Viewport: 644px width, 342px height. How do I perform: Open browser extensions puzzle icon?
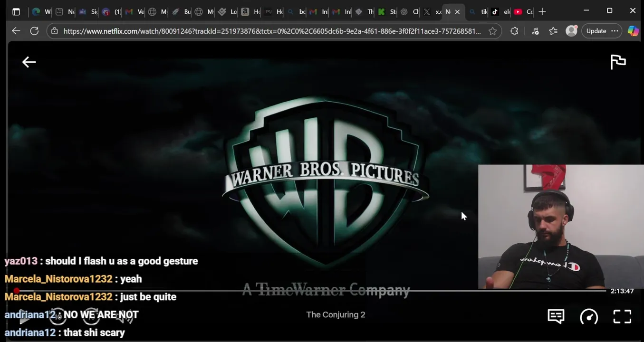[x=514, y=31]
